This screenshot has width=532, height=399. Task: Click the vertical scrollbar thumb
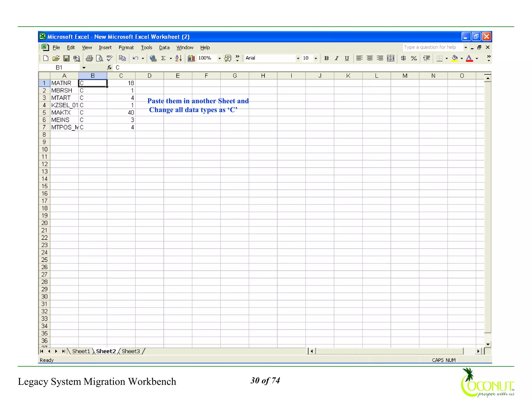pyautogui.click(x=488, y=207)
